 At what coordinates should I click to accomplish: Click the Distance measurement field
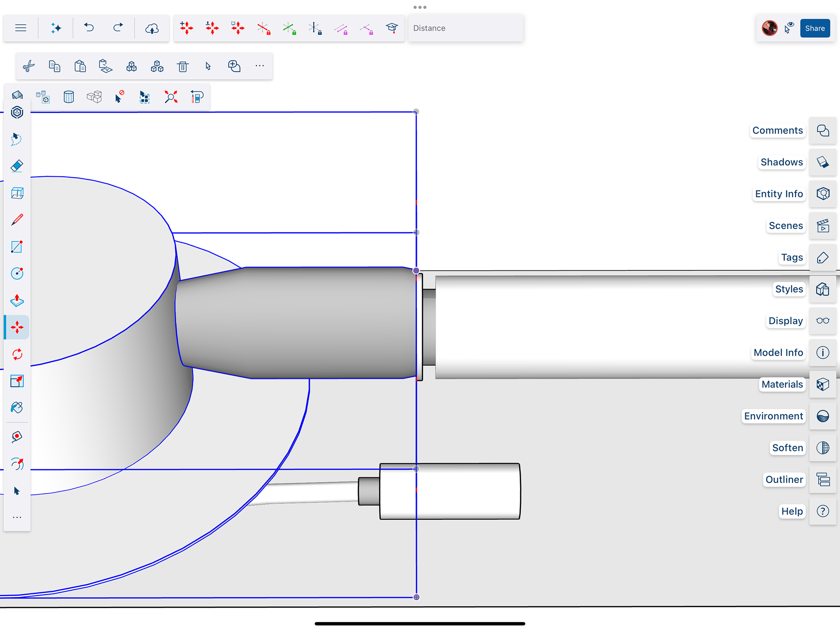click(x=465, y=28)
